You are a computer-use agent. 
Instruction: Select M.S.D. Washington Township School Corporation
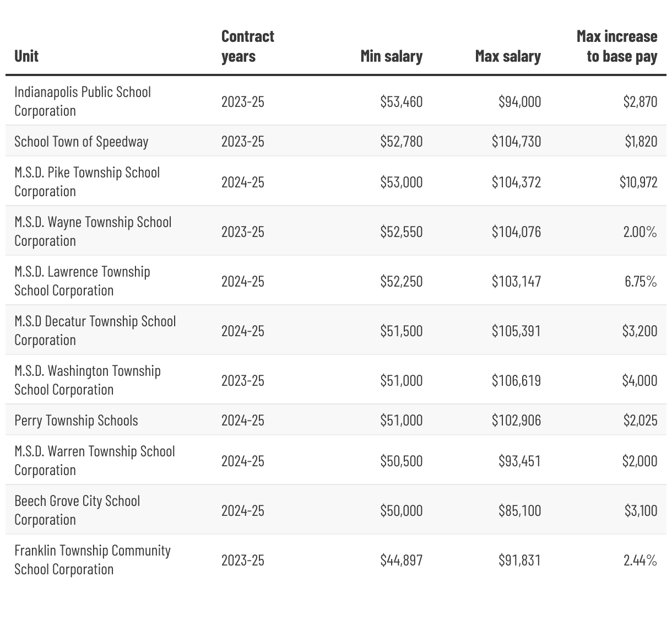[x=88, y=380]
